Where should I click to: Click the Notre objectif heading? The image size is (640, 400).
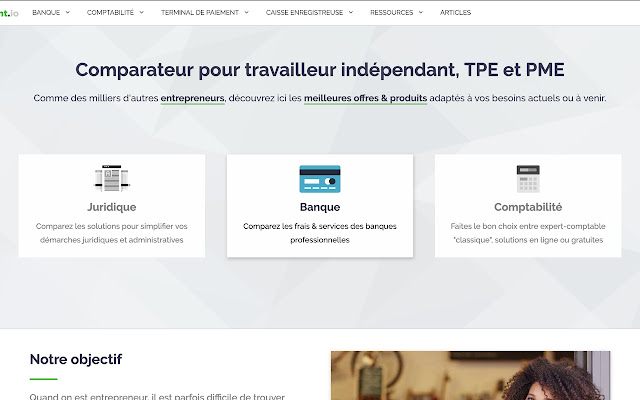[x=76, y=359]
